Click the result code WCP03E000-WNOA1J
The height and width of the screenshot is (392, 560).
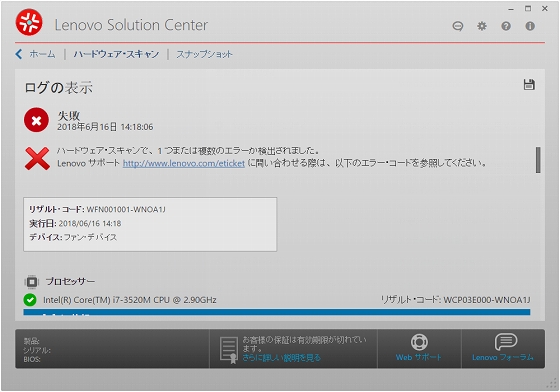(x=487, y=300)
